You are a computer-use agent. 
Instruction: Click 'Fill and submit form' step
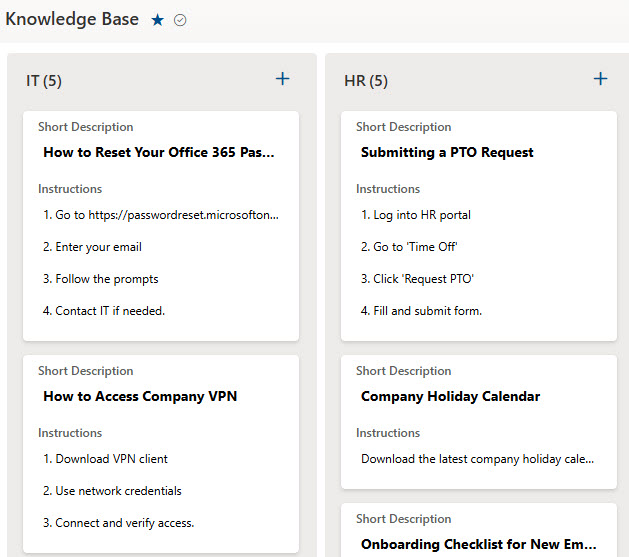[x=421, y=311]
